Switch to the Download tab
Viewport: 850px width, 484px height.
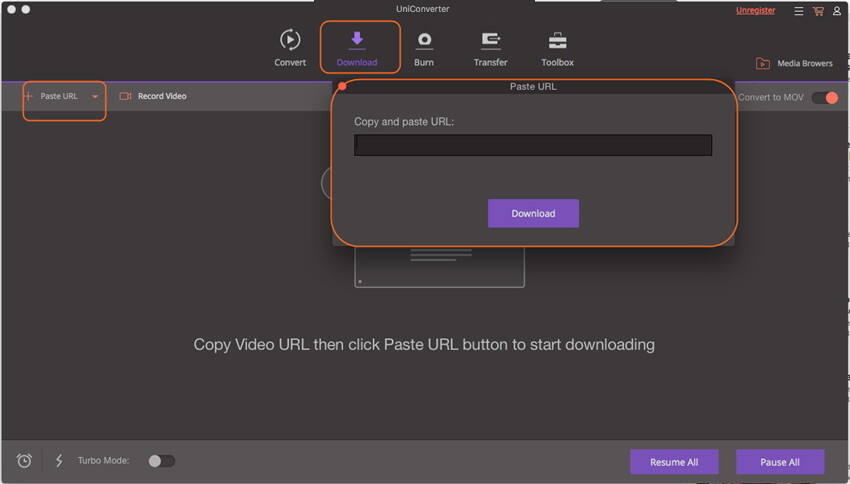[x=357, y=48]
